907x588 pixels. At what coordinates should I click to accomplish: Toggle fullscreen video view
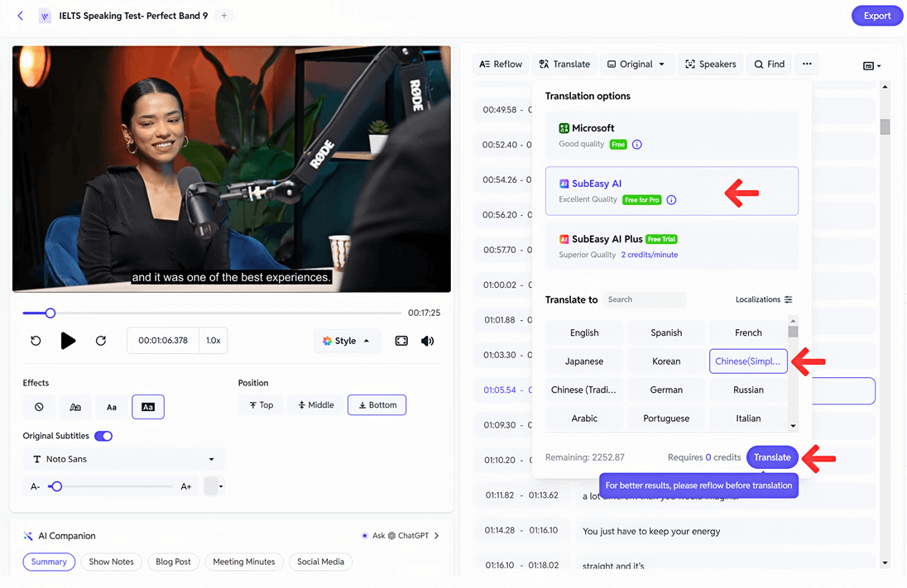pos(401,341)
